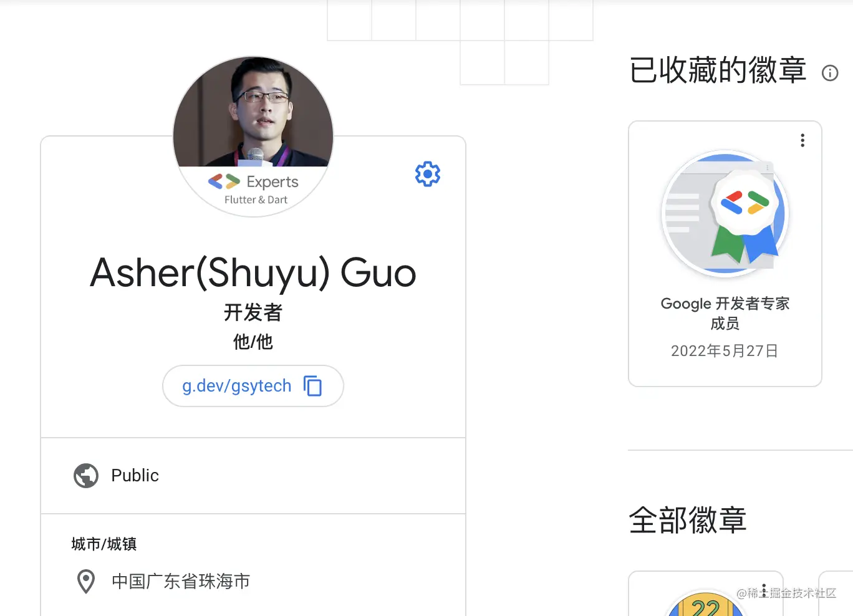
Task: Open the g.dev/gsytech link
Action: (x=236, y=386)
